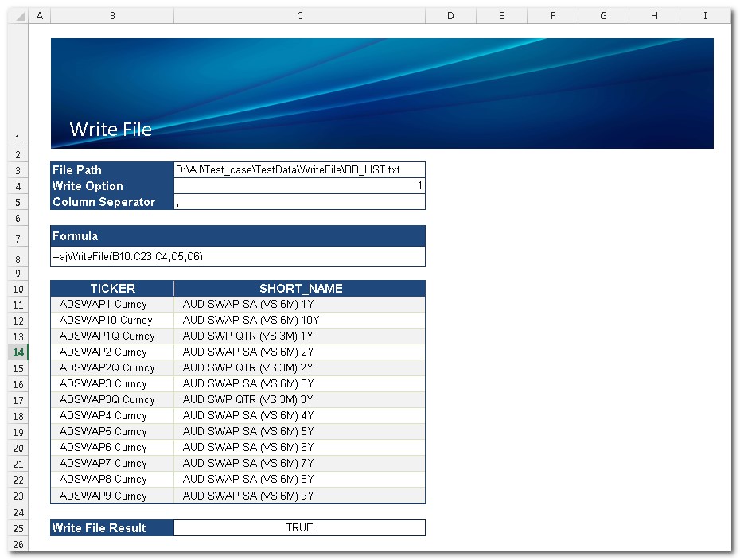Select the highlighted row 14 header

click(x=18, y=352)
